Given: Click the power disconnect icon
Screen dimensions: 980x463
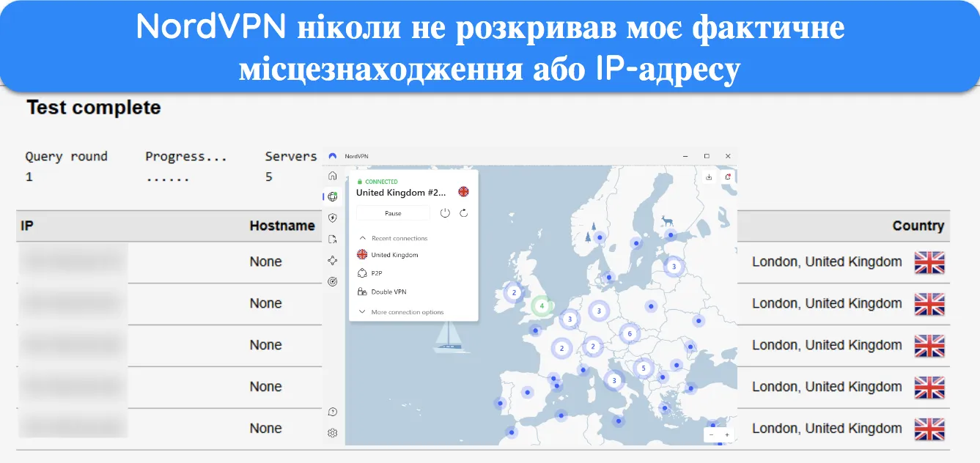Looking at the screenshot, I should pos(445,213).
